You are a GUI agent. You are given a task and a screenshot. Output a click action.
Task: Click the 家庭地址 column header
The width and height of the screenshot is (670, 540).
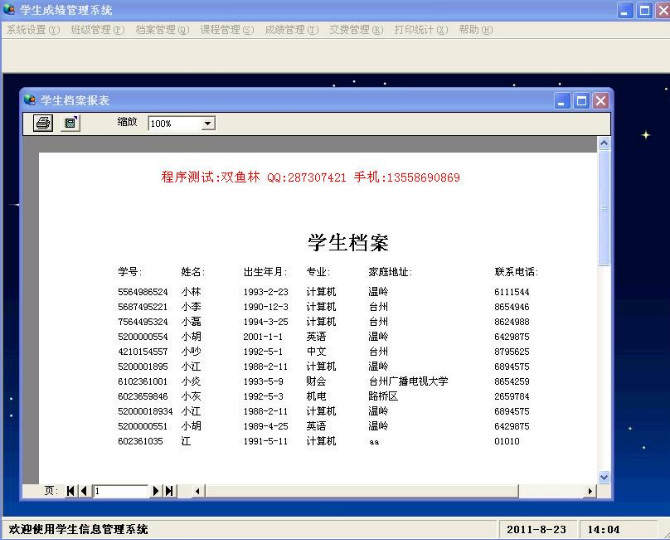coord(390,272)
